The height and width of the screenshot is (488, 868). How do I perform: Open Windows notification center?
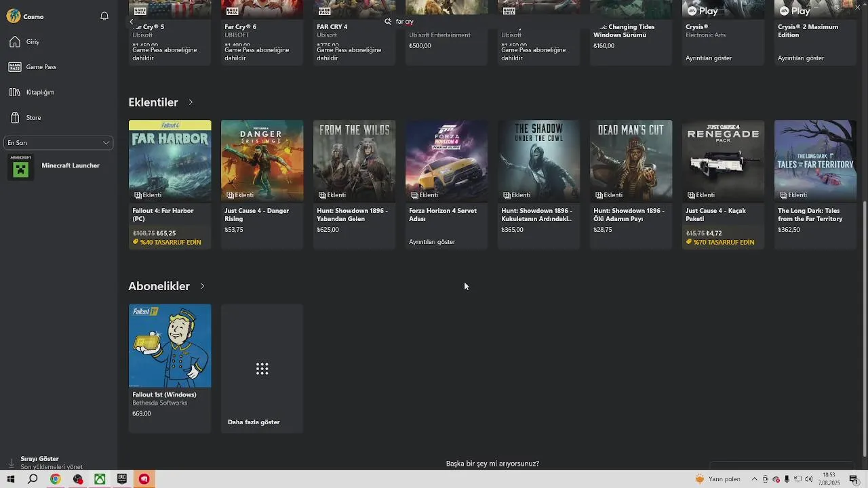(854, 479)
